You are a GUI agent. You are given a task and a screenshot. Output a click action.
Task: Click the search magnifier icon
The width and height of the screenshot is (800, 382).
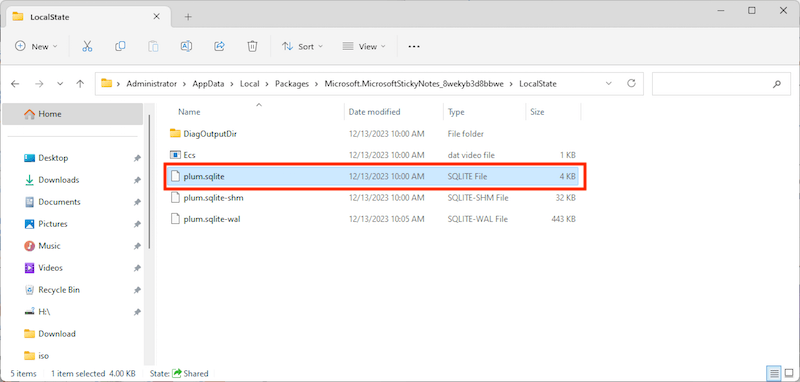coord(777,84)
